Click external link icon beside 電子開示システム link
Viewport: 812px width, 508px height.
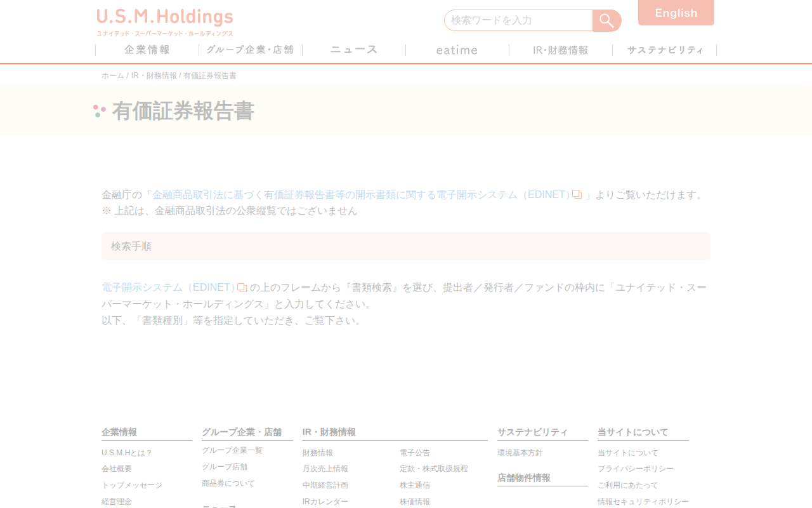point(242,288)
